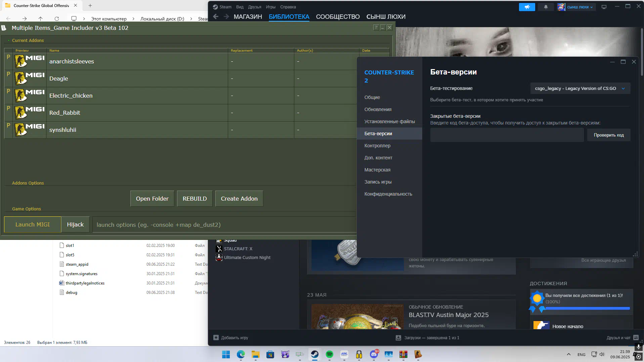The height and width of the screenshot is (362, 644).
Task: Open Microsoft Store from the taskbar
Action: (x=270, y=354)
